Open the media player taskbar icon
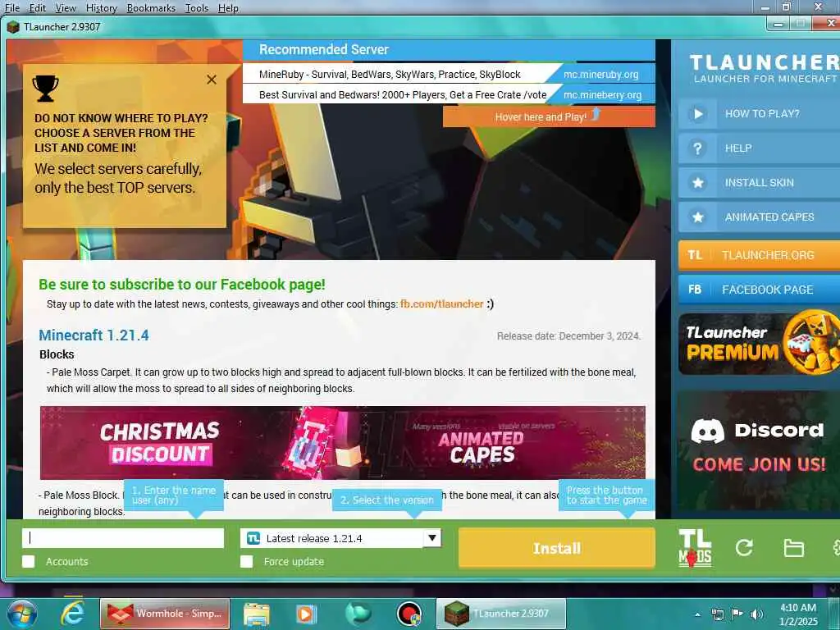 click(306, 614)
